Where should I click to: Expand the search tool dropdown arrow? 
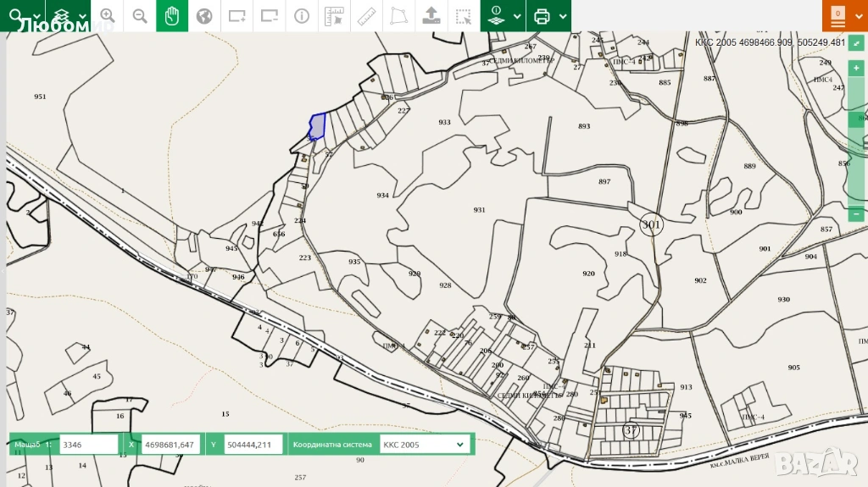(36, 16)
